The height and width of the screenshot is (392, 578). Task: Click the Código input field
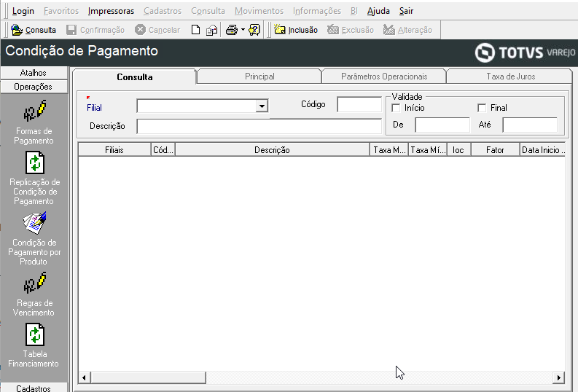point(359,105)
